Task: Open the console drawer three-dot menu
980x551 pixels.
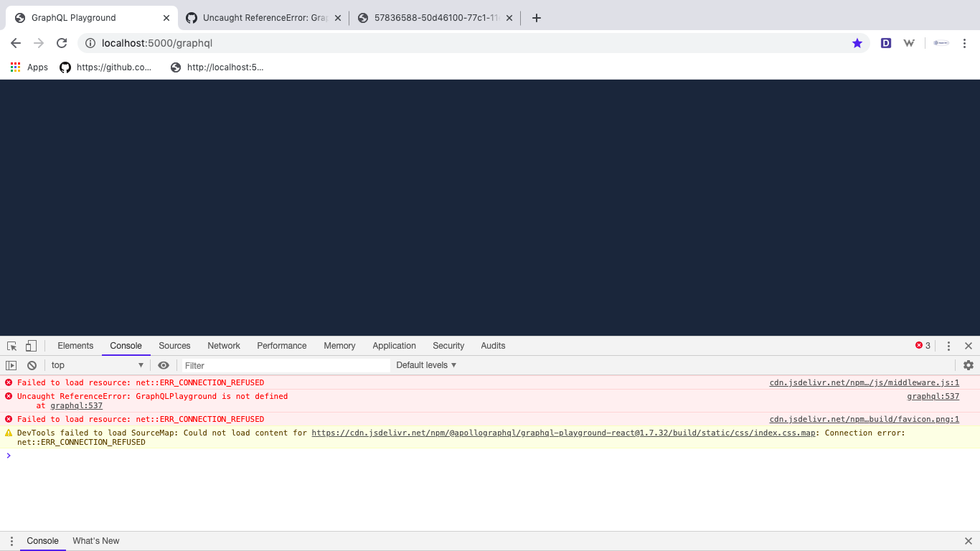Action: point(11,541)
